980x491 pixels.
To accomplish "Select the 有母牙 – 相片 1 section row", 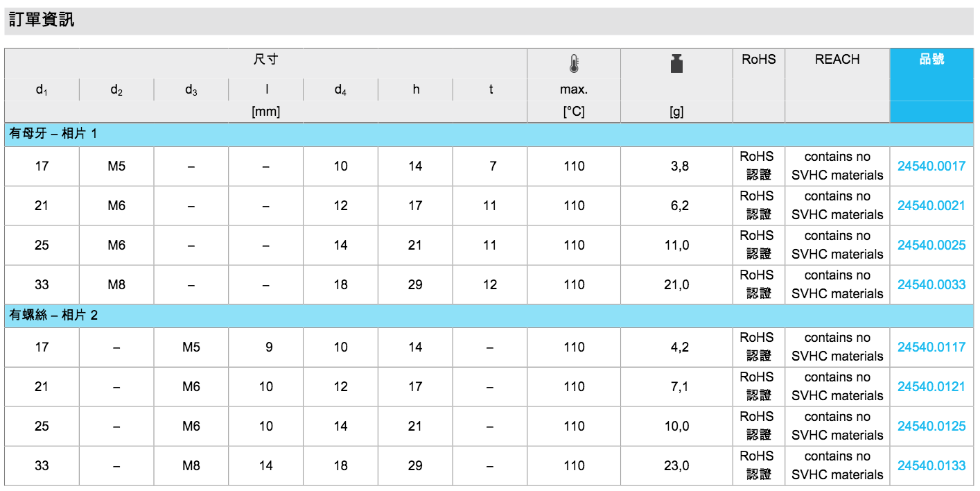I will coord(53,134).
